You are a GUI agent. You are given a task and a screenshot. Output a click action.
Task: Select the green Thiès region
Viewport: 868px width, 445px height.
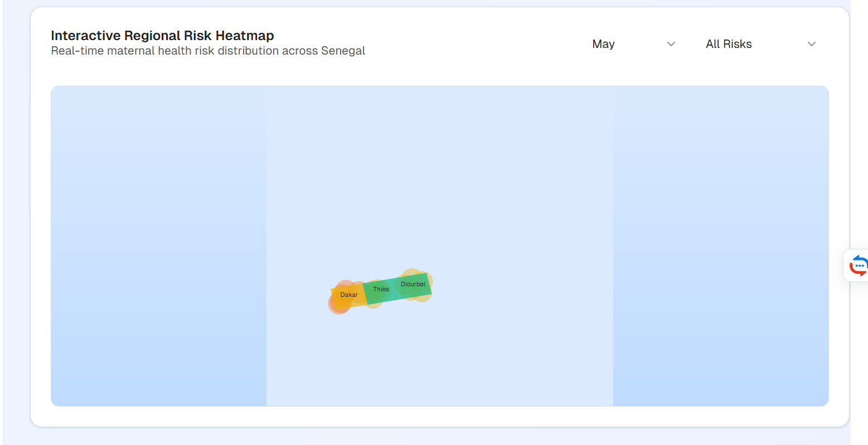click(x=380, y=290)
